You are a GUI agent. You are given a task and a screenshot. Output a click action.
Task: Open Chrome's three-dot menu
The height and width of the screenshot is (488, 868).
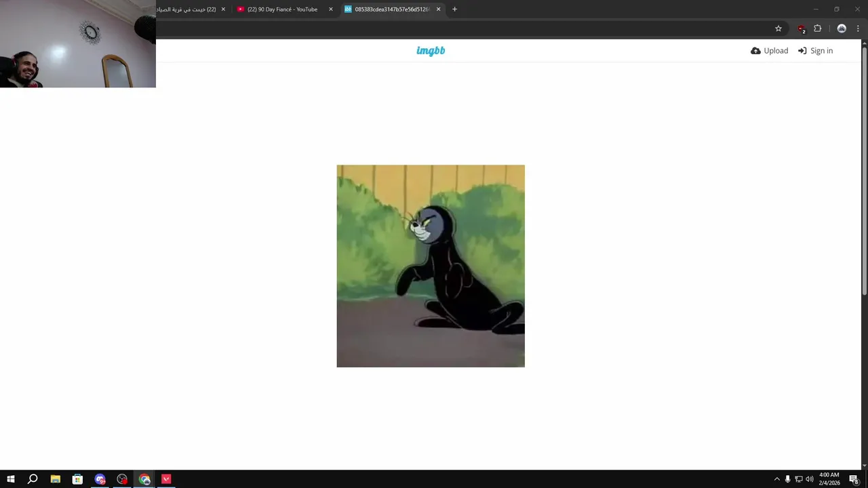click(x=858, y=28)
